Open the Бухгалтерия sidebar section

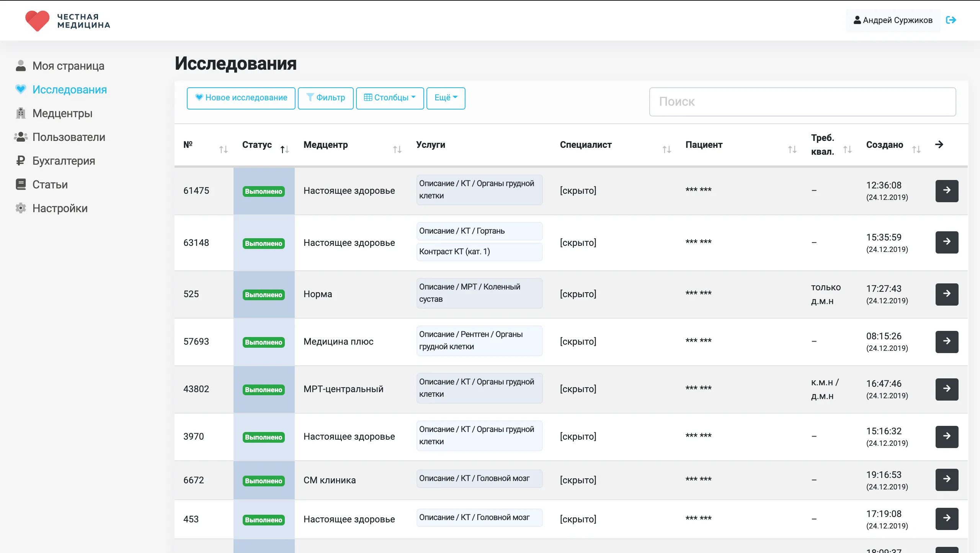[x=64, y=161]
